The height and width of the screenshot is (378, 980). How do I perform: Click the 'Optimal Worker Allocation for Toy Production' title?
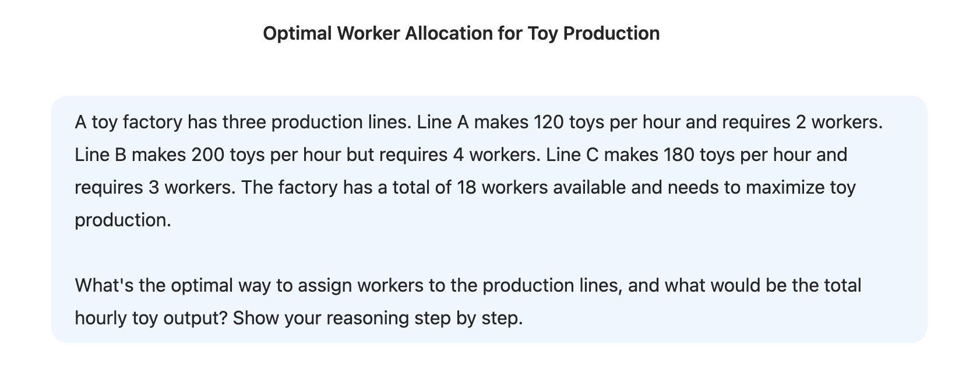(x=461, y=33)
